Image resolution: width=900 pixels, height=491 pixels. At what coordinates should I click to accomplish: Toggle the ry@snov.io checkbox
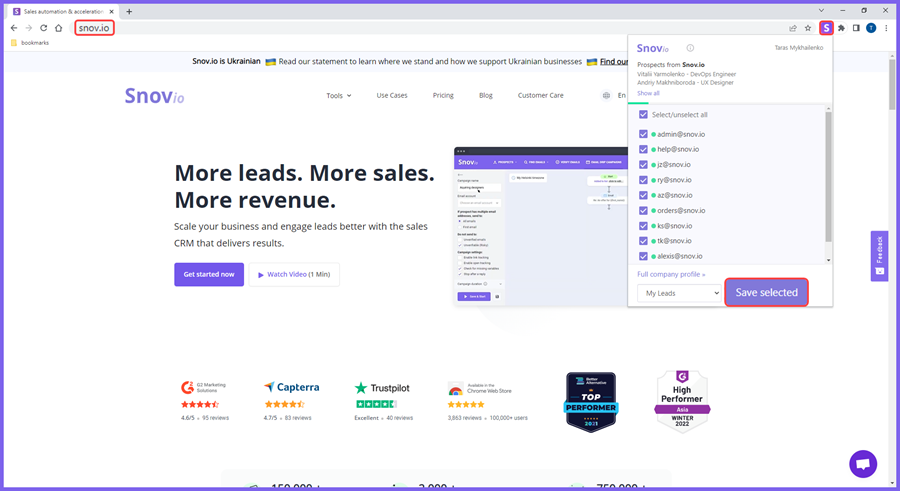[x=643, y=180]
